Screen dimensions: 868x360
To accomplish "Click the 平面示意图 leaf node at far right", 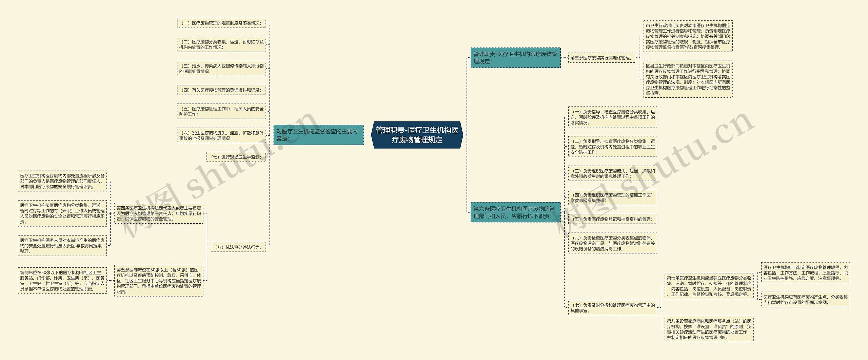I will coord(805,300).
